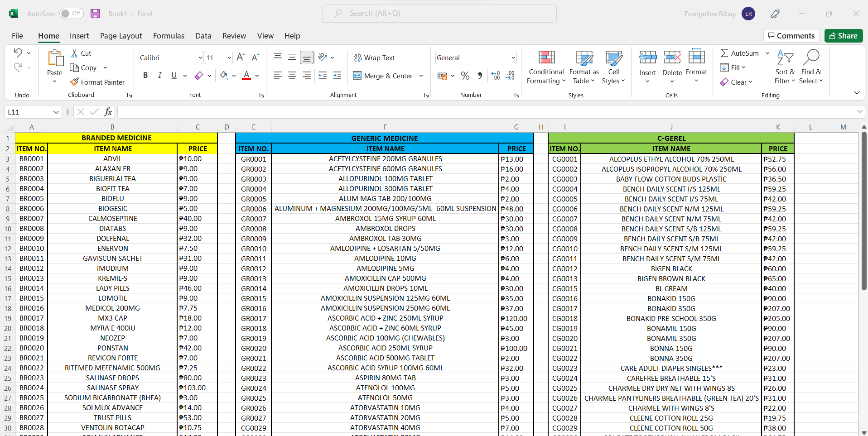Click Delete cells icon
Image resolution: width=868 pixels, height=436 pixels.
coord(672,57)
